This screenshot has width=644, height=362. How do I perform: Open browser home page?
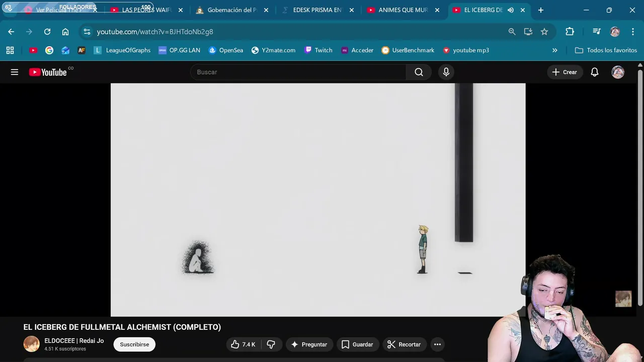[65, 32]
